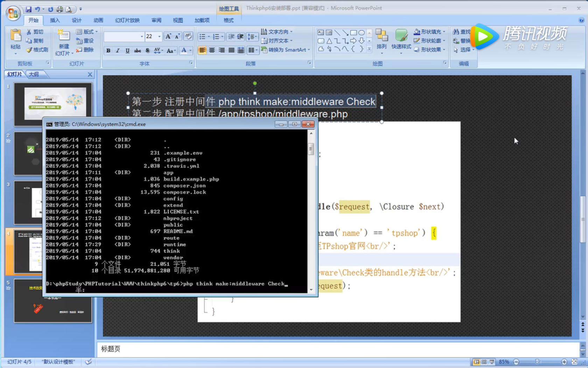
Task: Switch to slide sorter view
Action: [484, 362]
